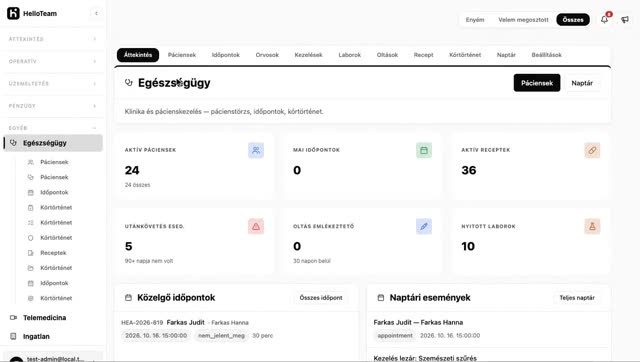Viewport: 640px width, 362px height.
Task: Open the notifications bell
Action: pyautogui.click(x=604, y=19)
